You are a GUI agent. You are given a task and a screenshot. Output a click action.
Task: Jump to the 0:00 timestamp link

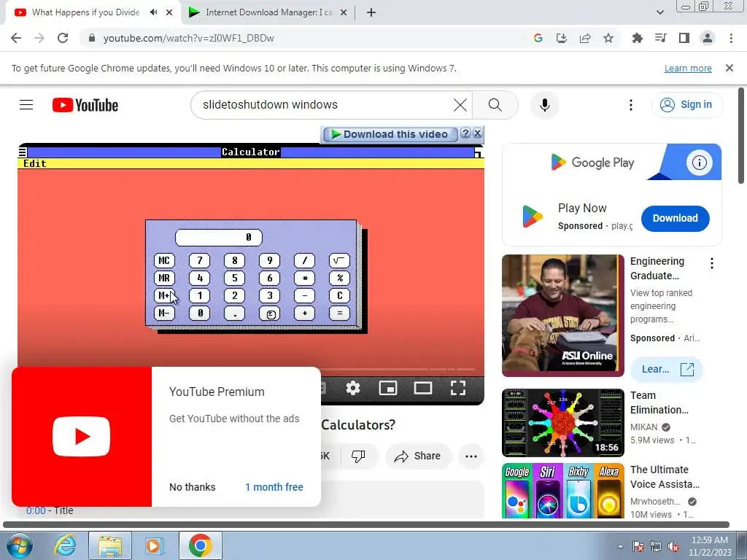click(36, 510)
